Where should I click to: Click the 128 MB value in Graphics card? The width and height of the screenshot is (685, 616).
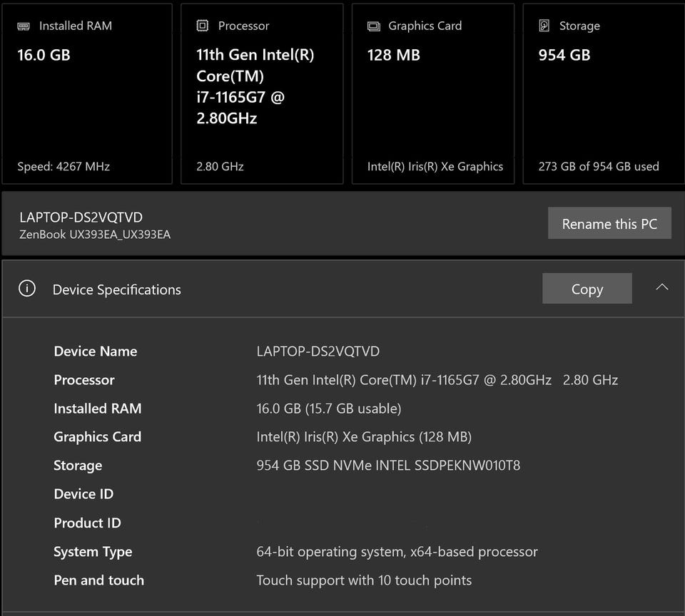[x=394, y=55]
